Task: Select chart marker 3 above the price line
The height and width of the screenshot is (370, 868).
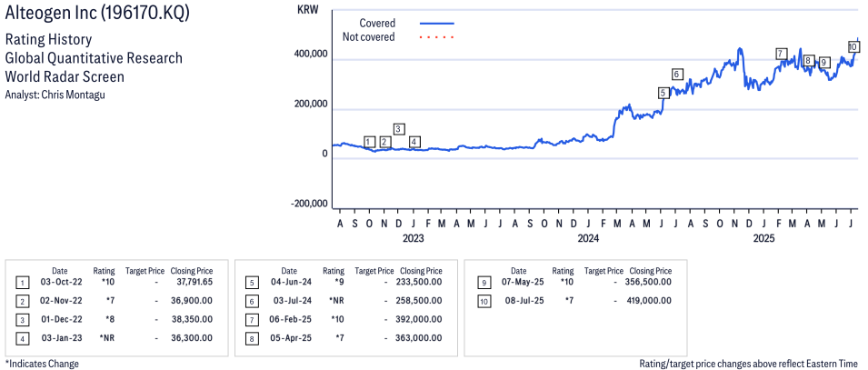Action: 399,128
